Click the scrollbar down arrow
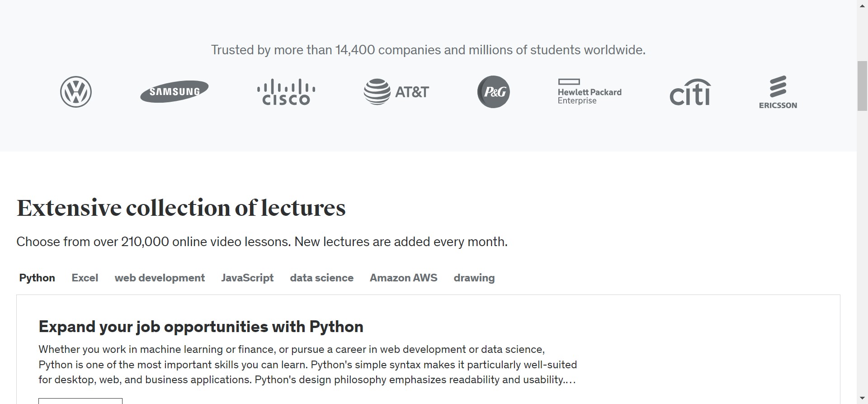868x404 pixels. click(x=862, y=399)
